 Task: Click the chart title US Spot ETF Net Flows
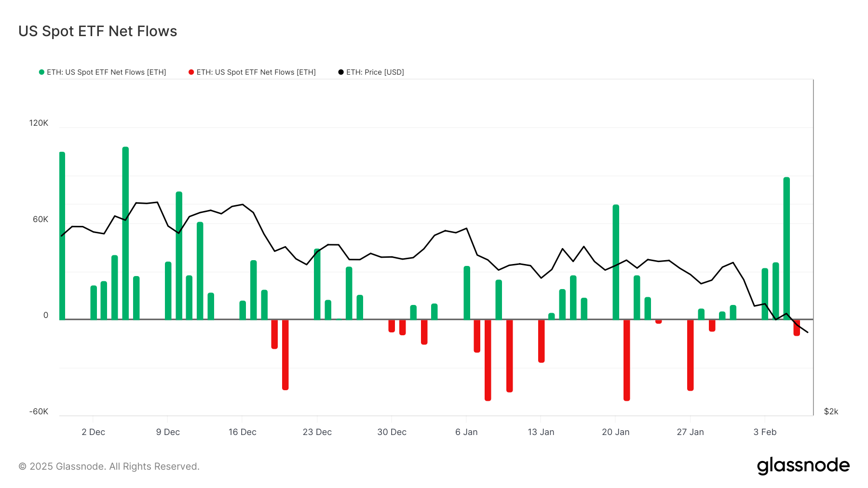pyautogui.click(x=97, y=31)
